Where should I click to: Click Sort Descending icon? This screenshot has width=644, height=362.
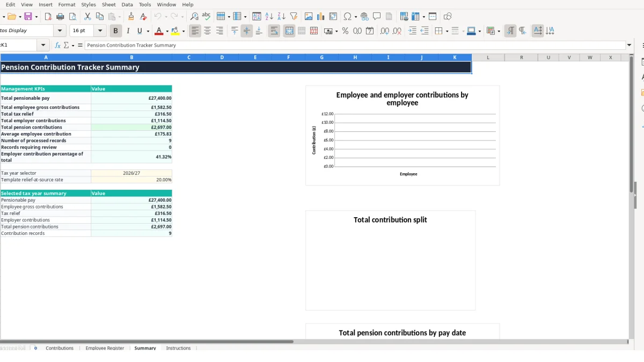281,17
